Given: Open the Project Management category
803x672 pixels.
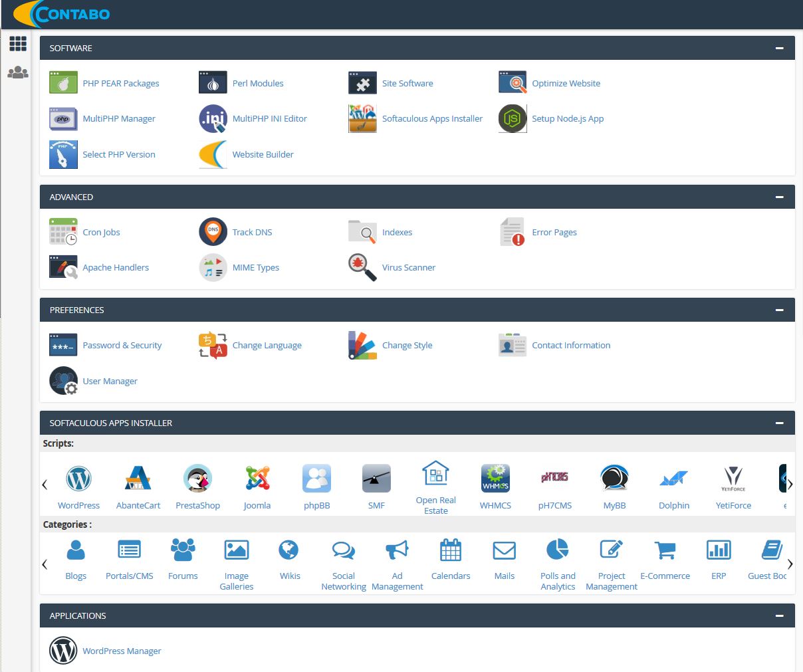Looking at the screenshot, I should click(612, 565).
